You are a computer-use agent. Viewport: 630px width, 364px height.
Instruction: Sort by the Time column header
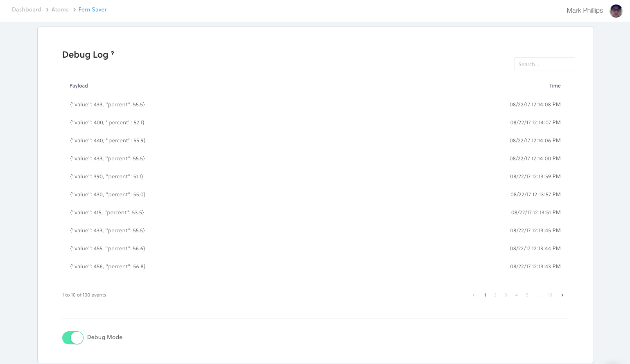point(555,86)
